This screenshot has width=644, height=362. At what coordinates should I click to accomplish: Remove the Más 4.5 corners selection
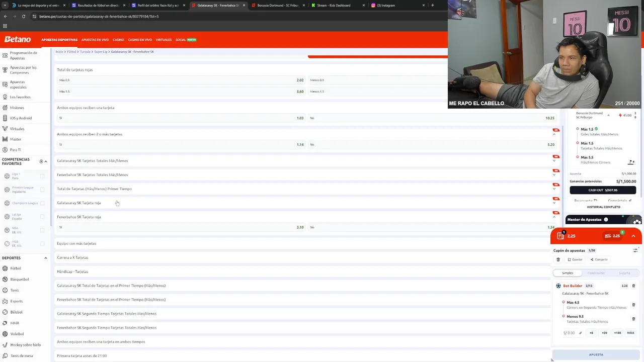(633, 305)
